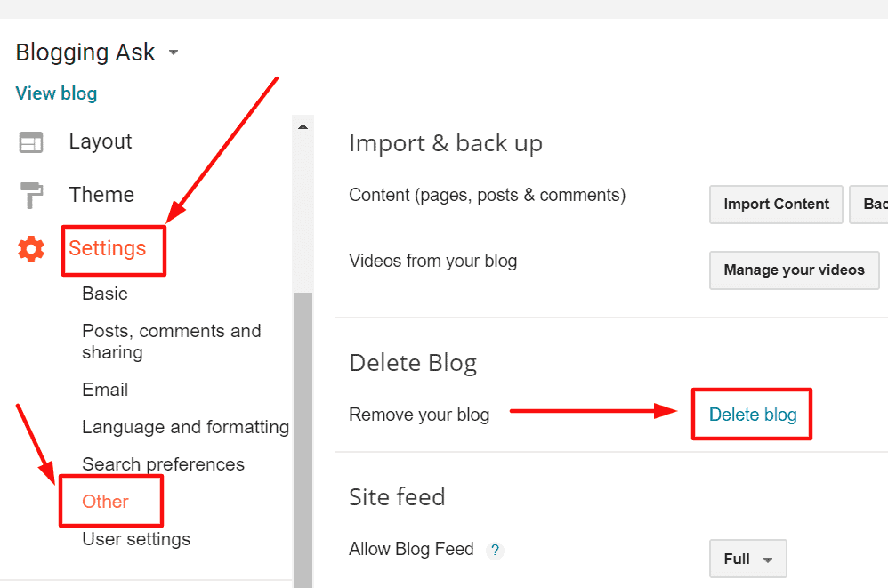Click the Delete blog link
888x588 pixels.
(x=753, y=415)
